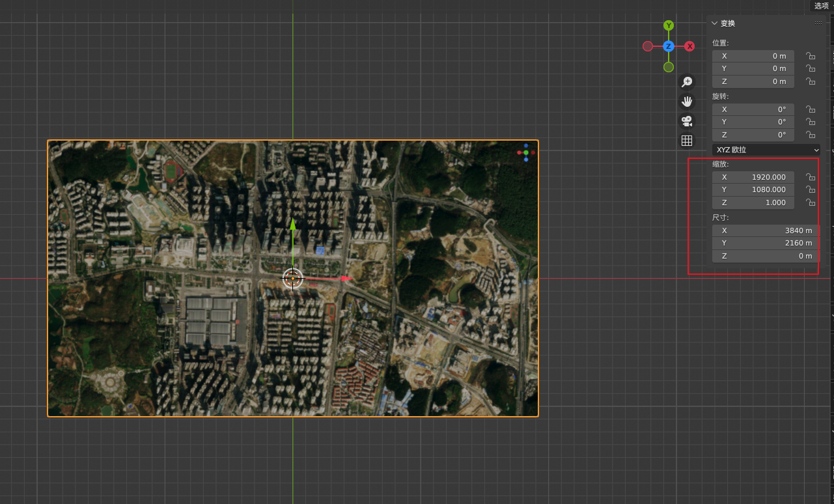
Task: Toggle the lock for rotation Y
Action: click(x=810, y=122)
